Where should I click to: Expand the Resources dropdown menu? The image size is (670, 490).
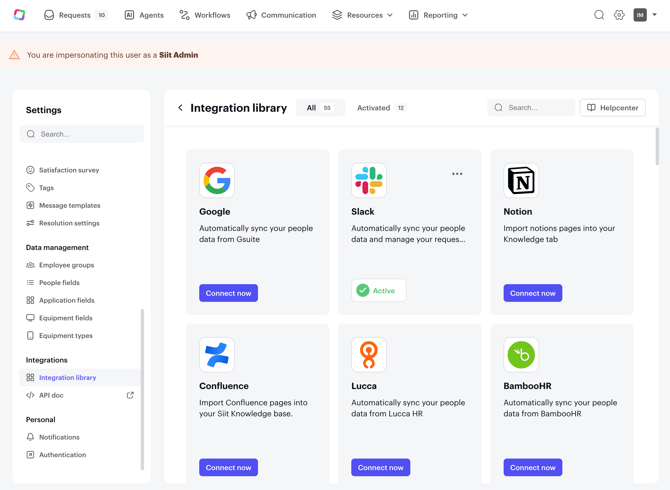click(362, 15)
